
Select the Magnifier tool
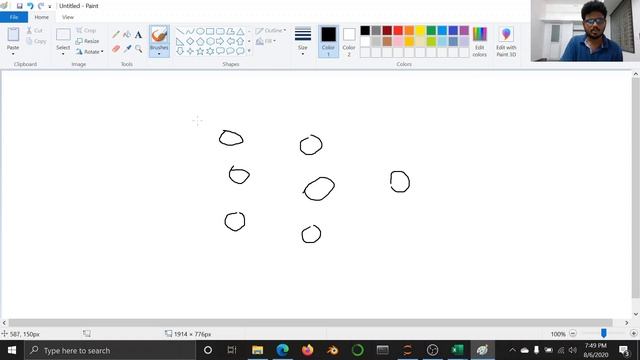coord(138,49)
